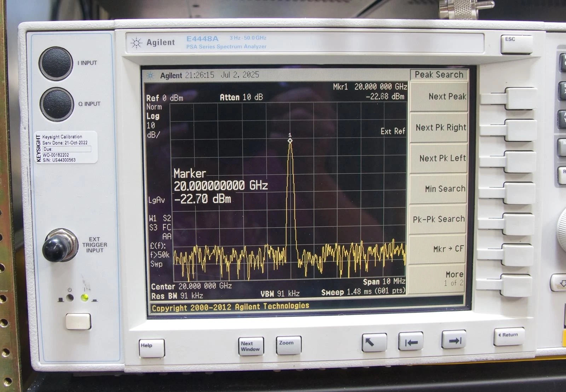566x392 pixels.
Task: Hit the Return key
Action: tap(509, 336)
